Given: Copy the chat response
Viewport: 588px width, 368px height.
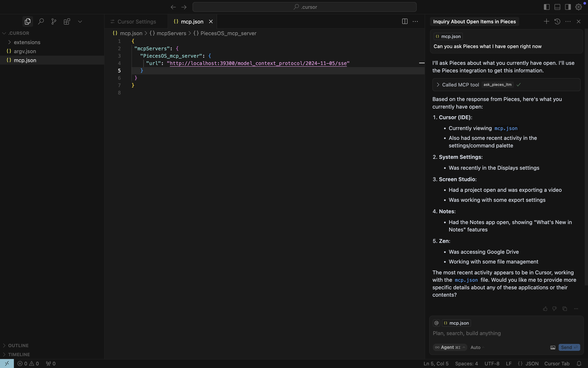Looking at the screenshot, I should click(565, 309).
